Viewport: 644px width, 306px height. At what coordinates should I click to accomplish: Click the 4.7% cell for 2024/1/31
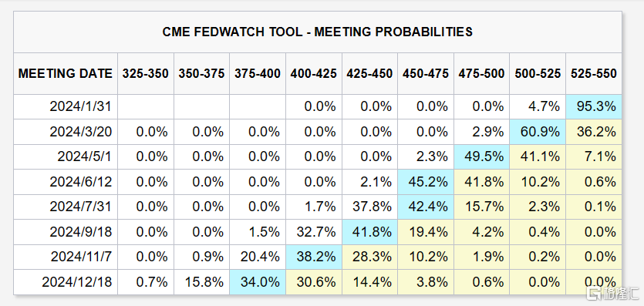(538, 106)
